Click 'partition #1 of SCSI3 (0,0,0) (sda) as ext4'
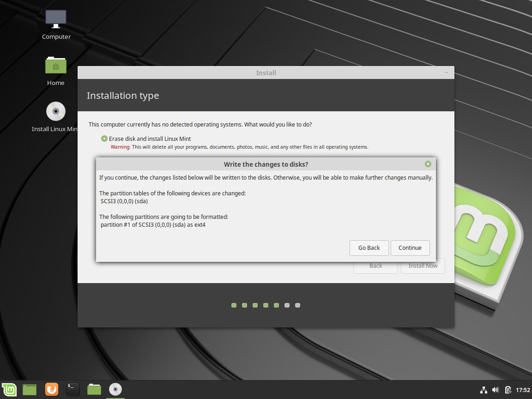Screen dimensions: 532x399 tap(153, 224)
